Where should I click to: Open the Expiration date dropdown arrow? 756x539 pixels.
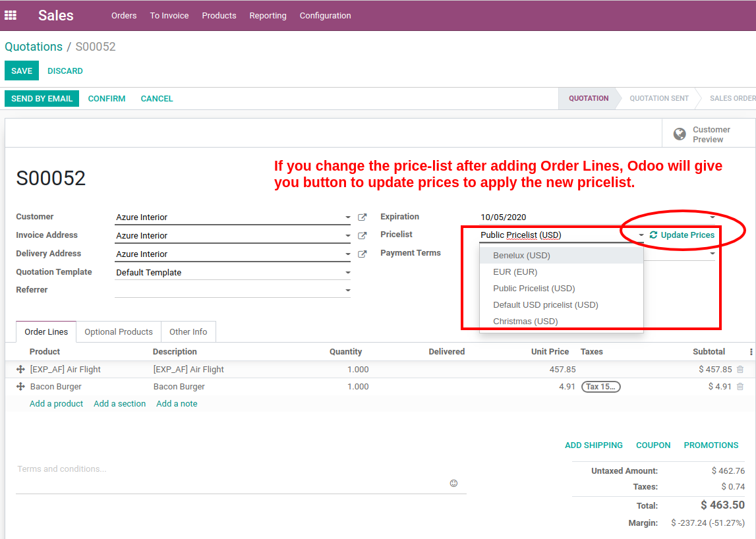(712, 217)
